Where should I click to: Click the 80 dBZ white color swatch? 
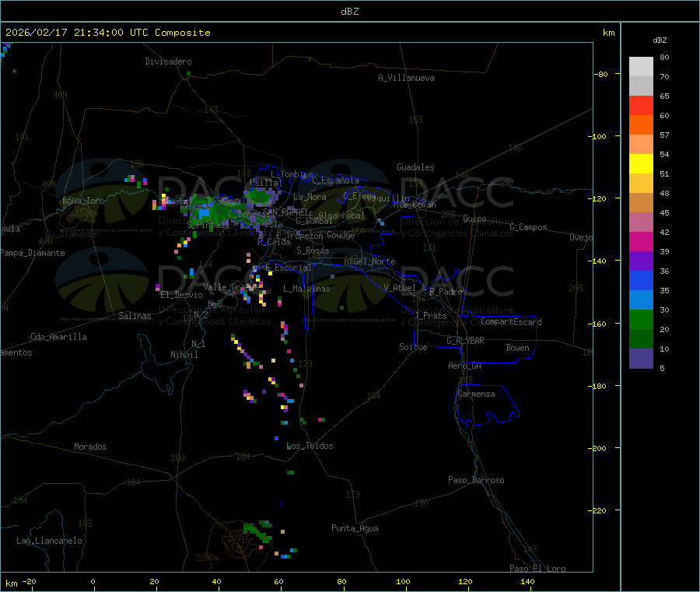pyautogui.click(x=641, y=67)
